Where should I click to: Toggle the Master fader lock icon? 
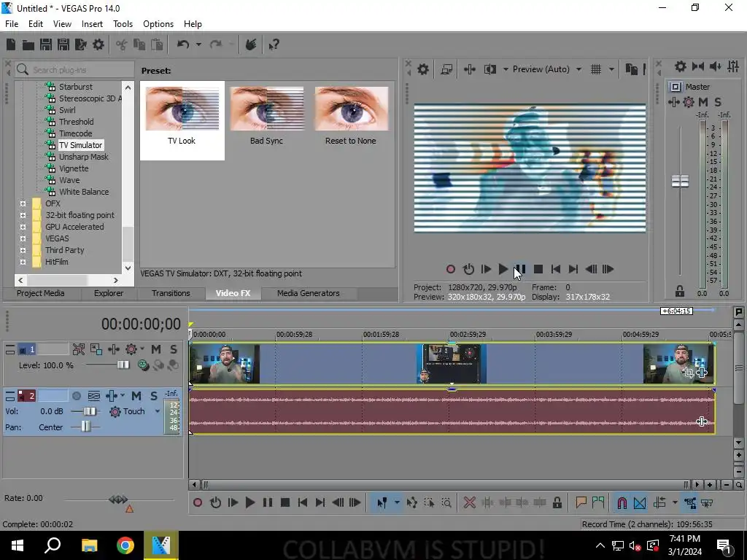(680, 291)
